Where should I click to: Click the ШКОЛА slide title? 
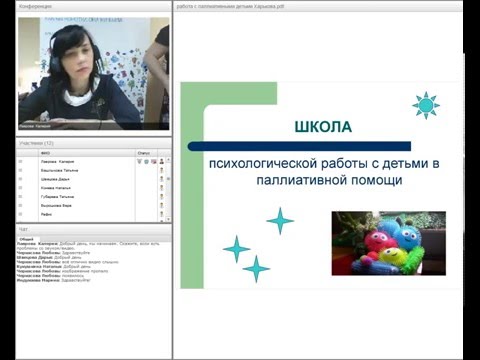(323, 127)
